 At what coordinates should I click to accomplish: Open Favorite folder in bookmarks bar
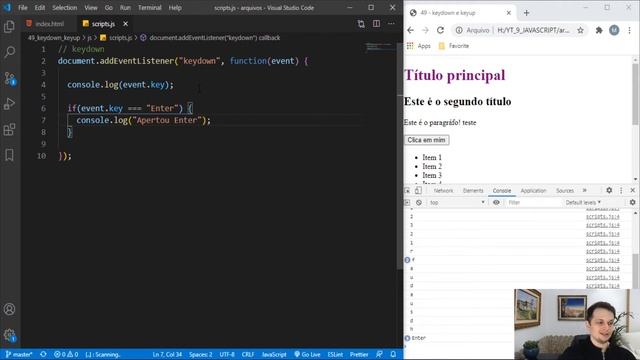tap(453, 46)
